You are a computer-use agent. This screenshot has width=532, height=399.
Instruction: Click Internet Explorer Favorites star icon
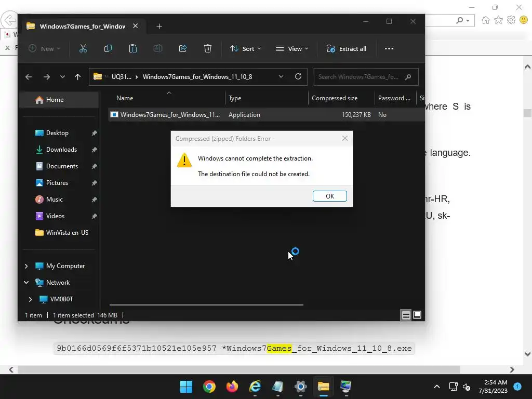[498, 20]
